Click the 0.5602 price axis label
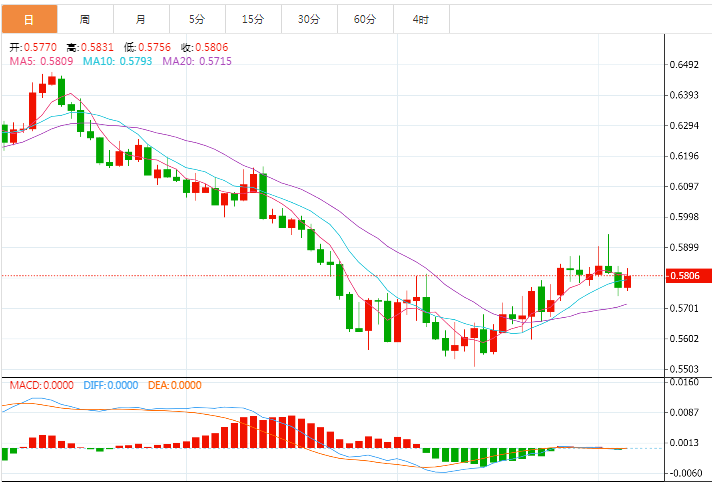Image resolution: width=712 pixels, height=482 pixels. click(x=684, y=338)
